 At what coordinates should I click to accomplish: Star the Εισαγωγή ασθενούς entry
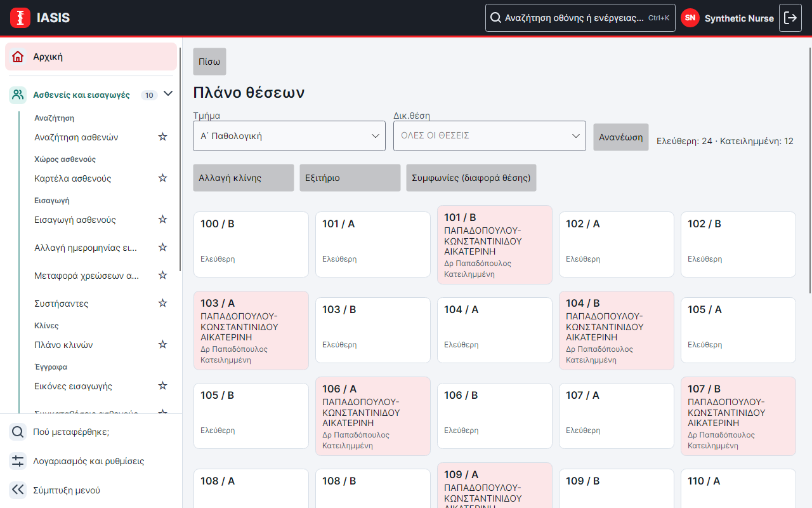coord(162,219)
